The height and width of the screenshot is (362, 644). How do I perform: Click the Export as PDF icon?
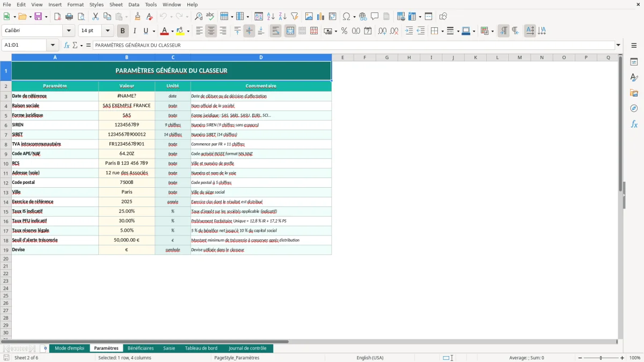57,17
